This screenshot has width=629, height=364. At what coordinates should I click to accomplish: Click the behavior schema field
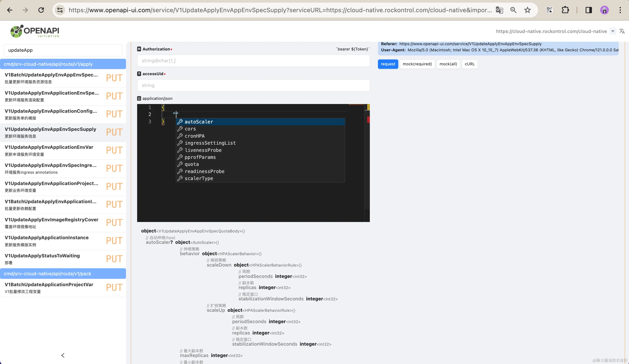[190, 254]
